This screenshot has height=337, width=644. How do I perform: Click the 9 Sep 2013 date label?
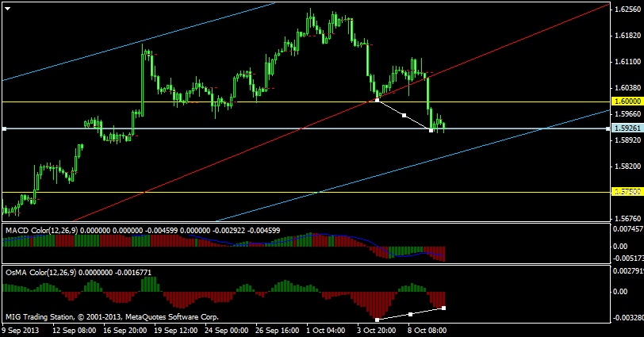[21, 331]
